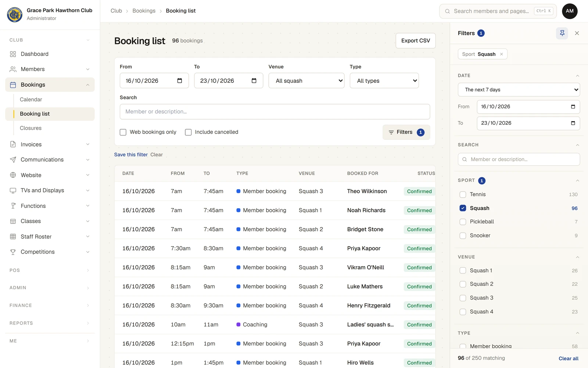Image resolution: width=588 pixels, height=368 pixels.
Task: Click the Classes table icon
Action: coord(13,221)
